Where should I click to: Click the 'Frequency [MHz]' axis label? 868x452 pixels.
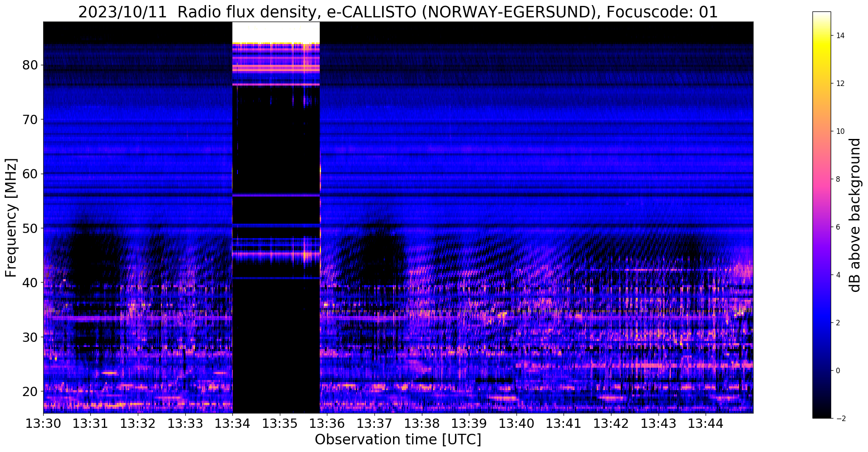point(11,218)
